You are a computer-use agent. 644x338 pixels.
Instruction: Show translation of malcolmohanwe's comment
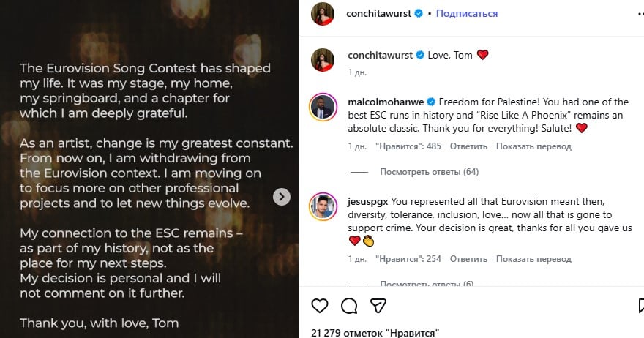(533, 146)
